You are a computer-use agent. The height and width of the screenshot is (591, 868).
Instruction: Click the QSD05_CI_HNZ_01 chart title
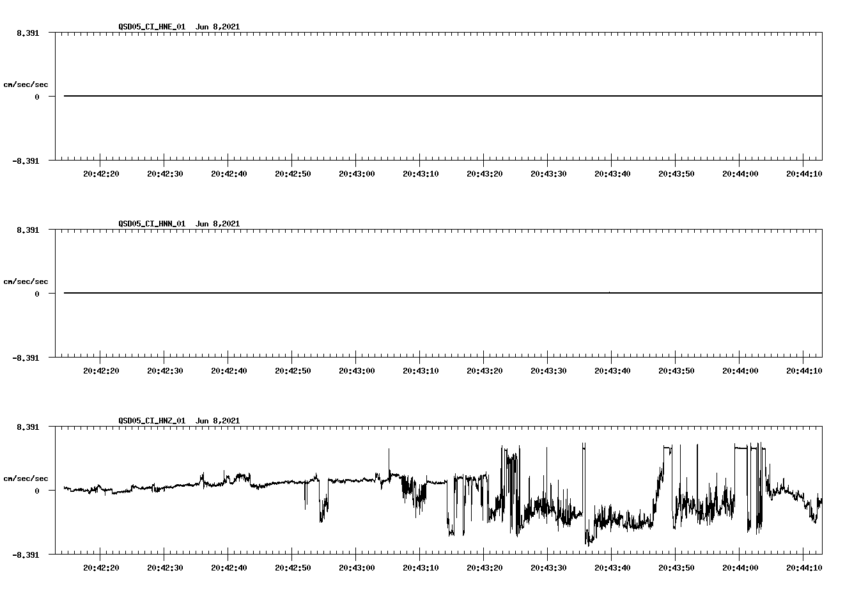click(x=179, y=421)
